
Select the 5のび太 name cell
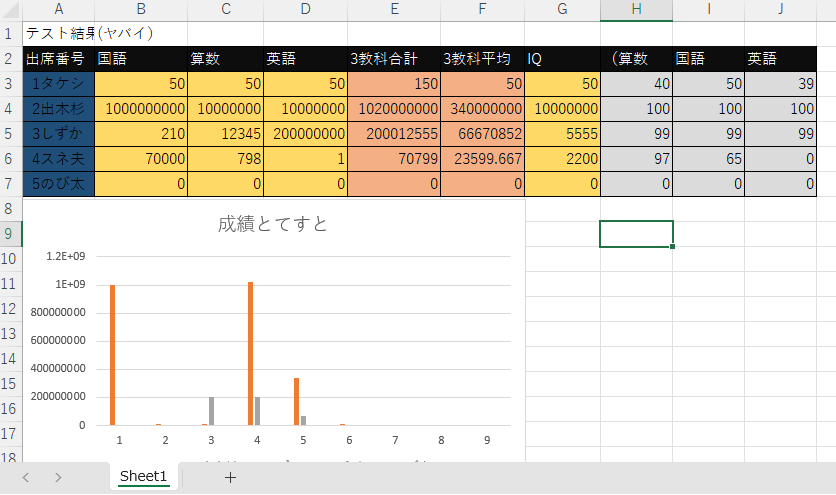(59, 184)
